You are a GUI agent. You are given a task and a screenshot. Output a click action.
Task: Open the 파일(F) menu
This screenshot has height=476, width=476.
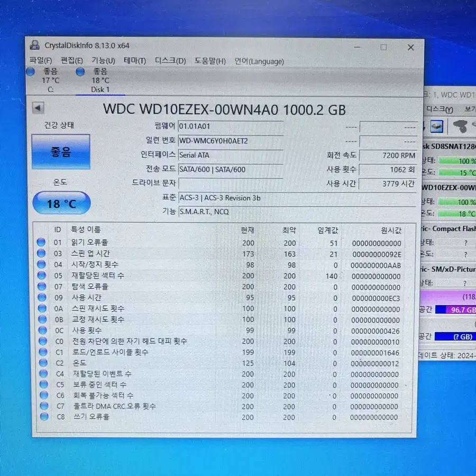pyautogui.click(x=40, y=60)
